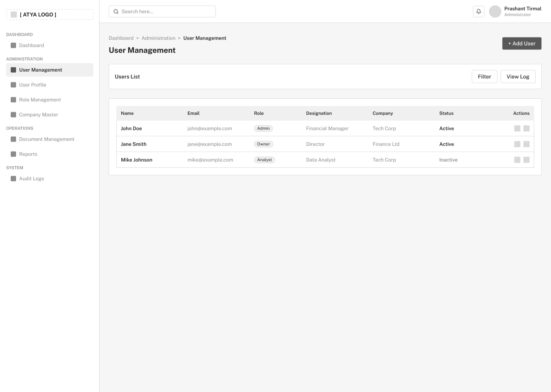
Task: Click the Search here input field
Action: tap(162, 11)
